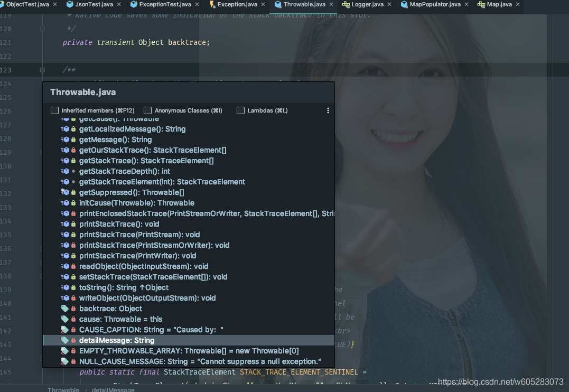Check the Anonymous Classes checkbox
Viewport: 569px width, 392px height.
pos(147,110)
